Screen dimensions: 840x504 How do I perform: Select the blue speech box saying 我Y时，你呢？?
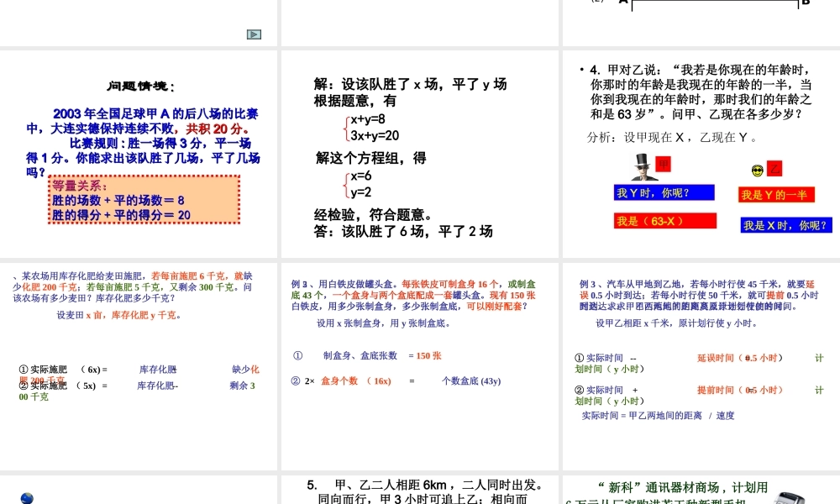point(666,192)
